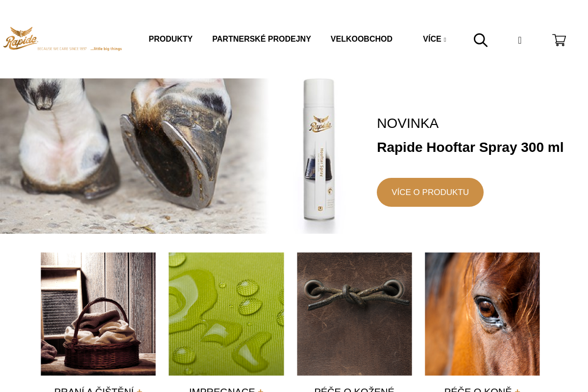Open the Péče o kožené category label
Screen dimensions: 588x392
pos(354,390)
